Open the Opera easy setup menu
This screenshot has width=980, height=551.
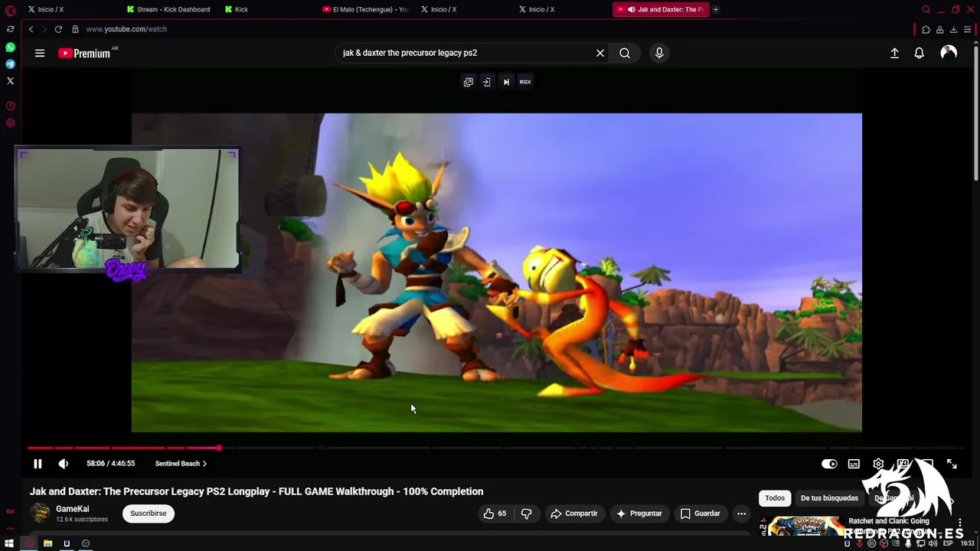tap(967, 29)
